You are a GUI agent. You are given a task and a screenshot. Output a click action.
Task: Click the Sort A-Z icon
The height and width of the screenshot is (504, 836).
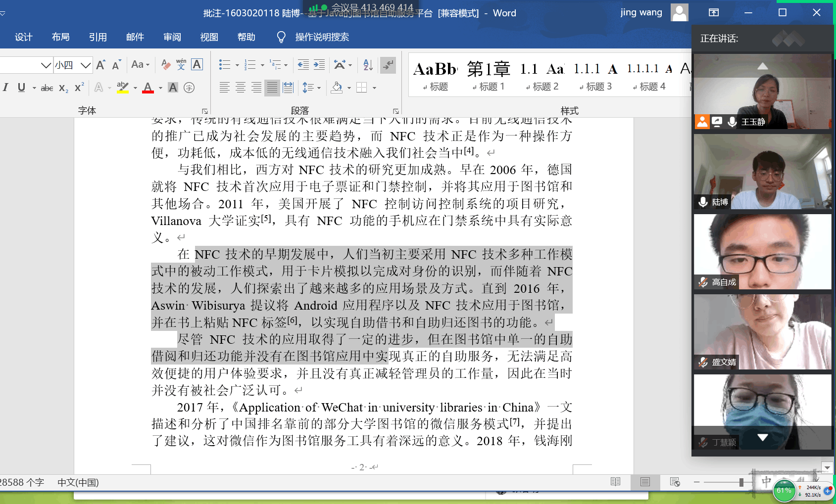point(368,65)
